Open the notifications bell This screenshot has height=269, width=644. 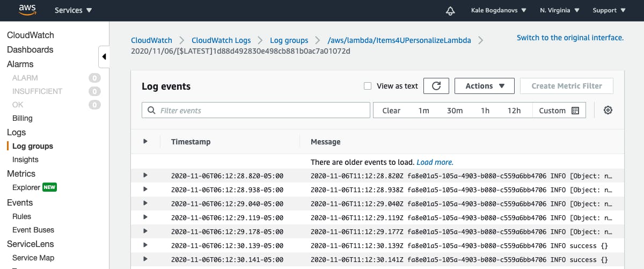[x=450, y=11]
